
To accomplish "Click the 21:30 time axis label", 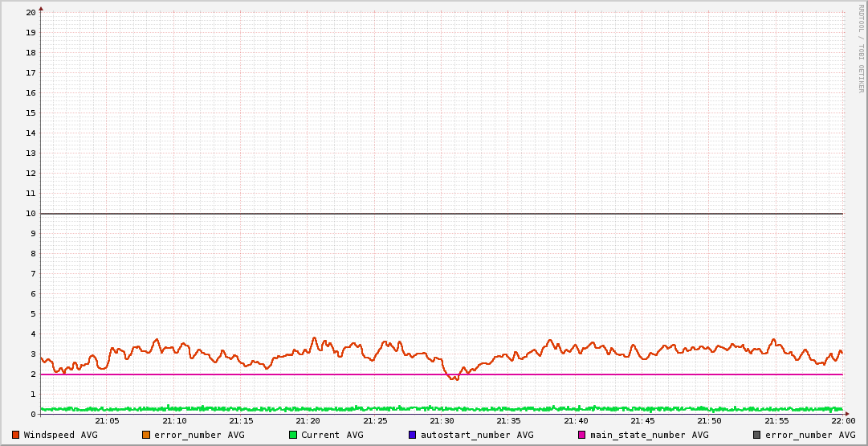I will tap(442, 421).
